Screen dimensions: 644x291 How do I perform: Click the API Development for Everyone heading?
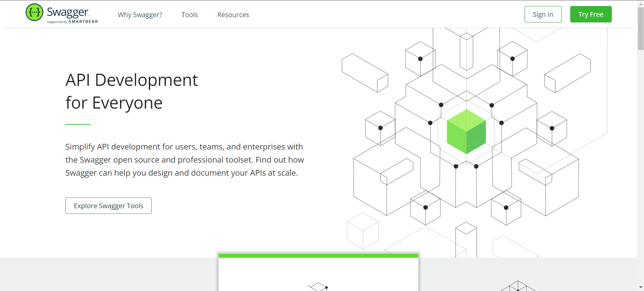pos(131,91)
